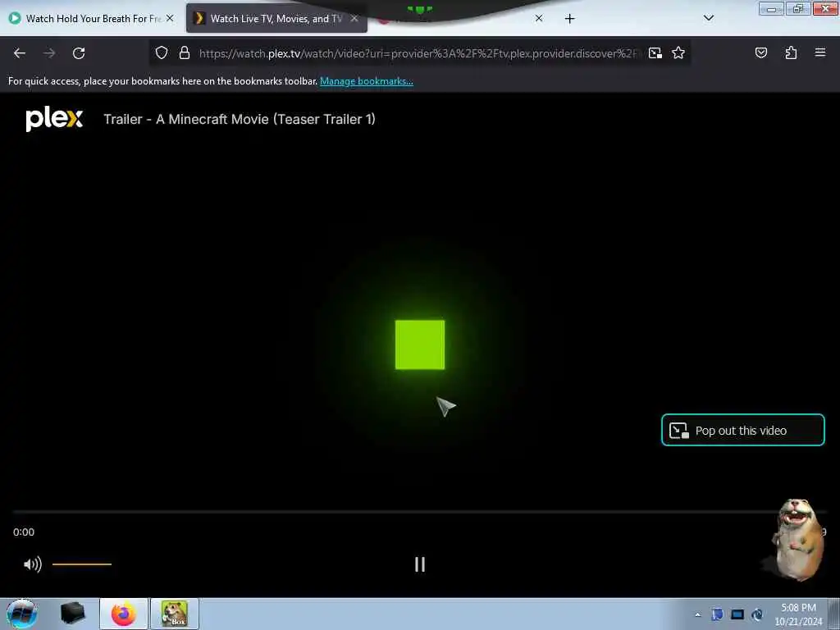Show hidden system tray icons
Viewport: 840px width, 630px height.
(x=697, y=615)
